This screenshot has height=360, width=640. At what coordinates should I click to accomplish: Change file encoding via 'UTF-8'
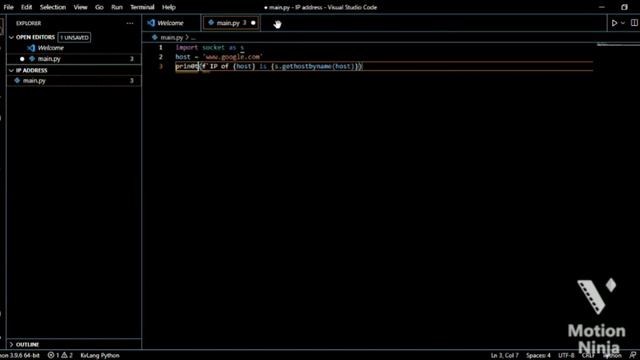[x=566, y=356]
